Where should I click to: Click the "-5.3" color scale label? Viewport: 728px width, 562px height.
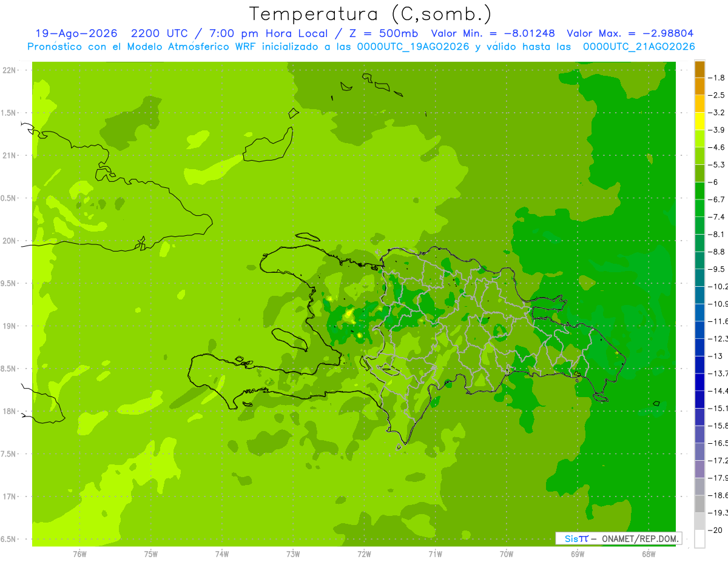(717, 164)
